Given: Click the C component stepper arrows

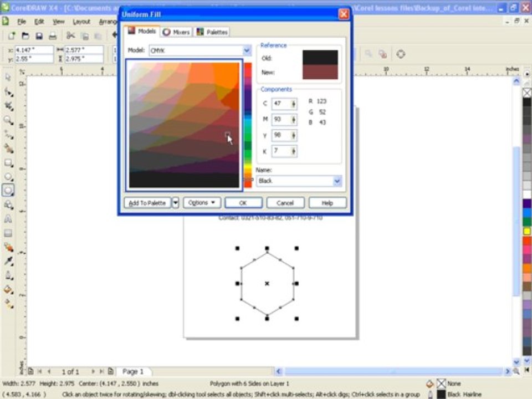Looking at the screenshot, I should pos(294,104).
